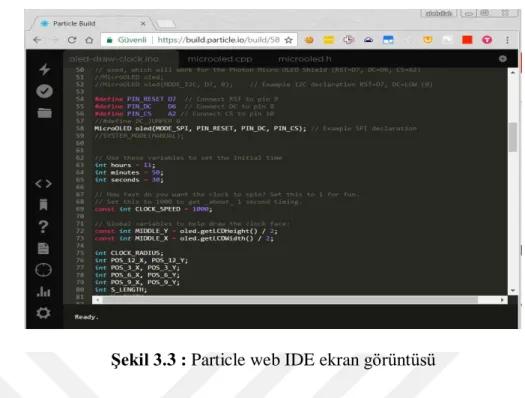Click the vertical scrollbar thumb

pyautogui.click(x=513, y=138)
